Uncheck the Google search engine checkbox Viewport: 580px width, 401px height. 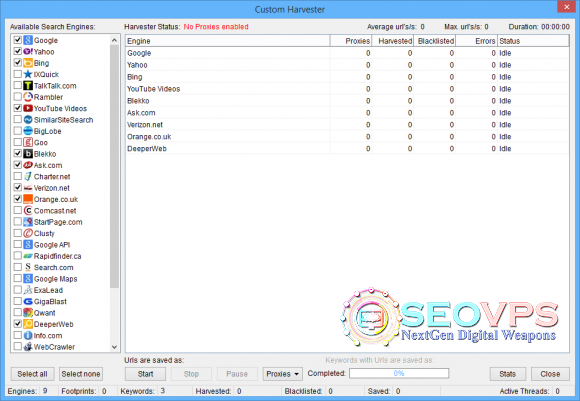[17, 40]
